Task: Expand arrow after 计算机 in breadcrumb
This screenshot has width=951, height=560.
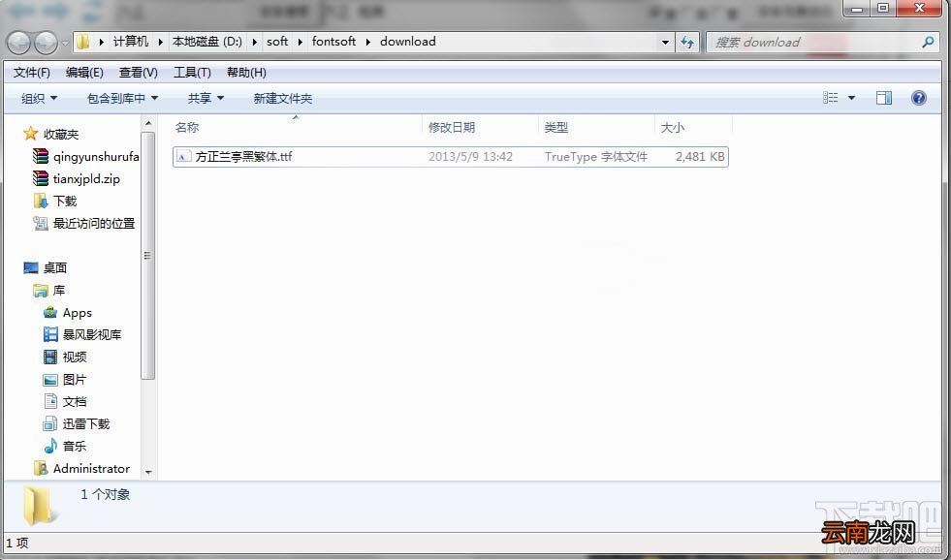Action: click(x=160, y=42)
